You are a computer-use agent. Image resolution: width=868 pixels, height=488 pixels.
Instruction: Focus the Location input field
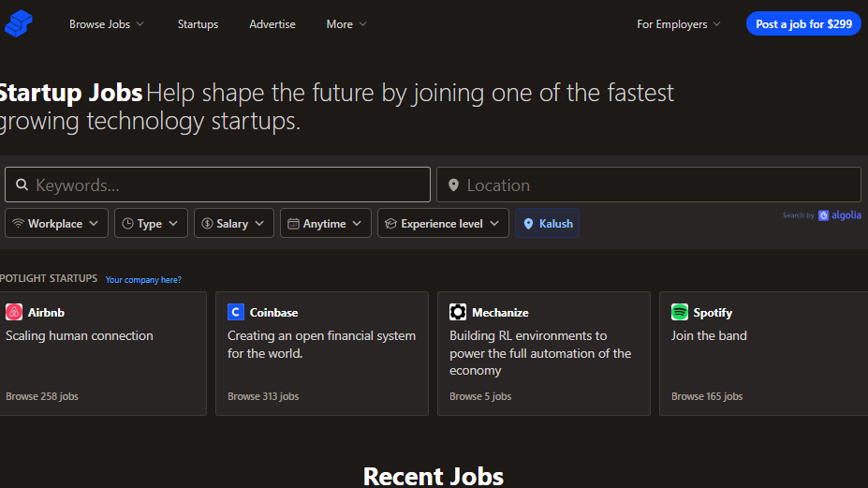(649, 185)
